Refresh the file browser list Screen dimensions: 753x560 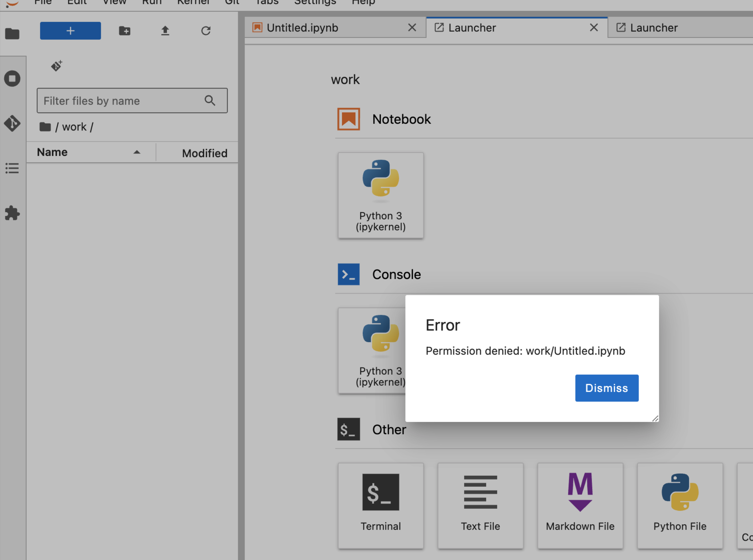click(x=206, y=31)
